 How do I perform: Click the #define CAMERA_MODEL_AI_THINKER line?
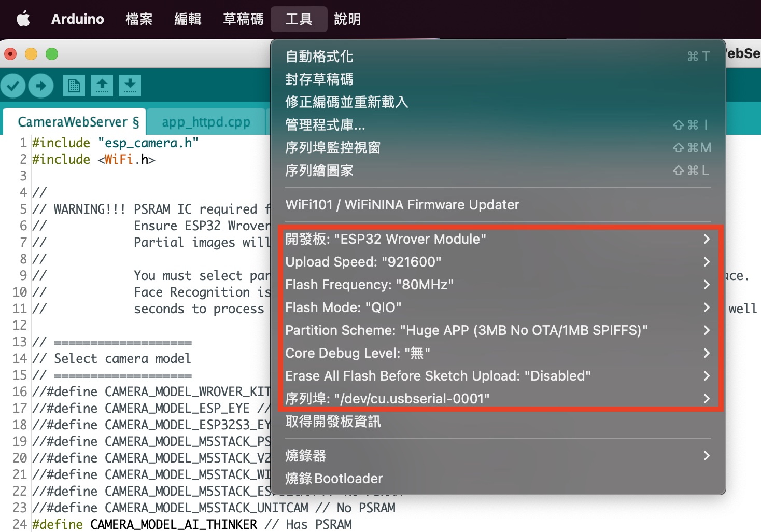192,525
